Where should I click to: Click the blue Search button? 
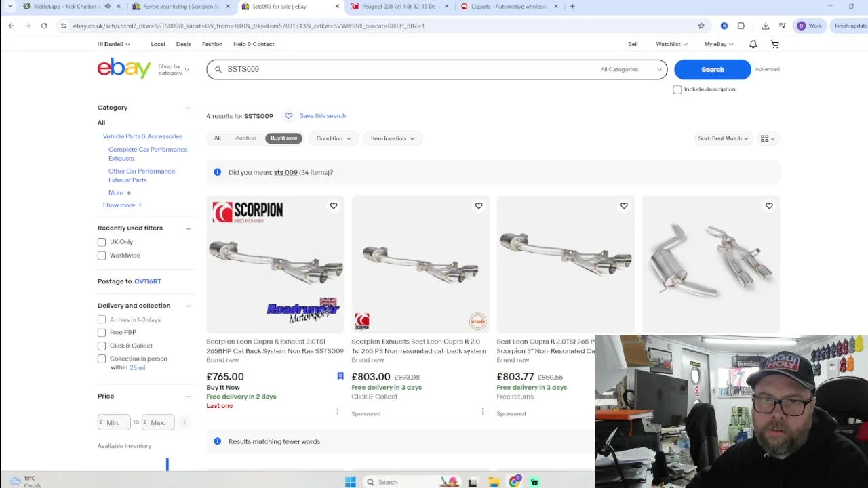713,69
